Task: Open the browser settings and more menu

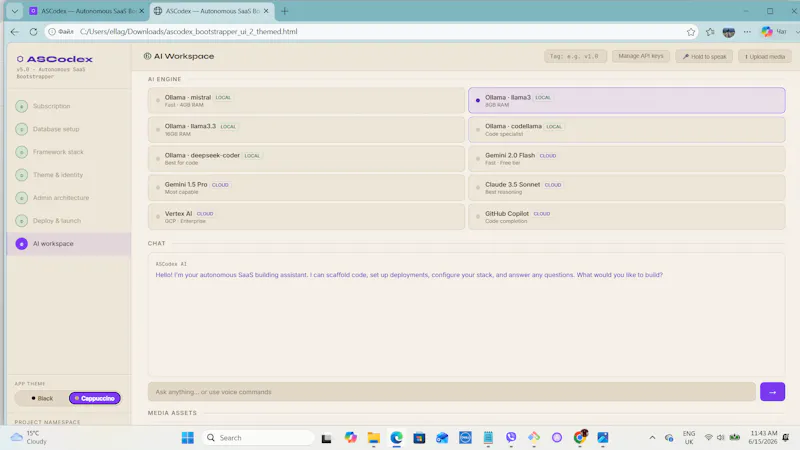Action: point(747,32)
